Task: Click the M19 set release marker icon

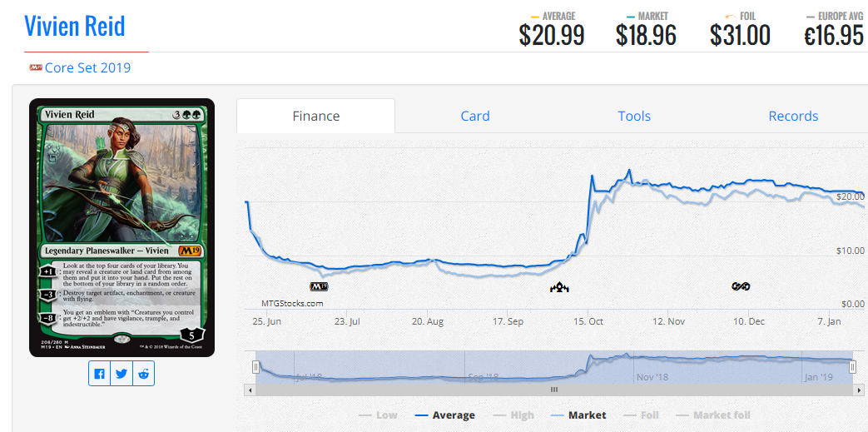Action: coord(320,287)
